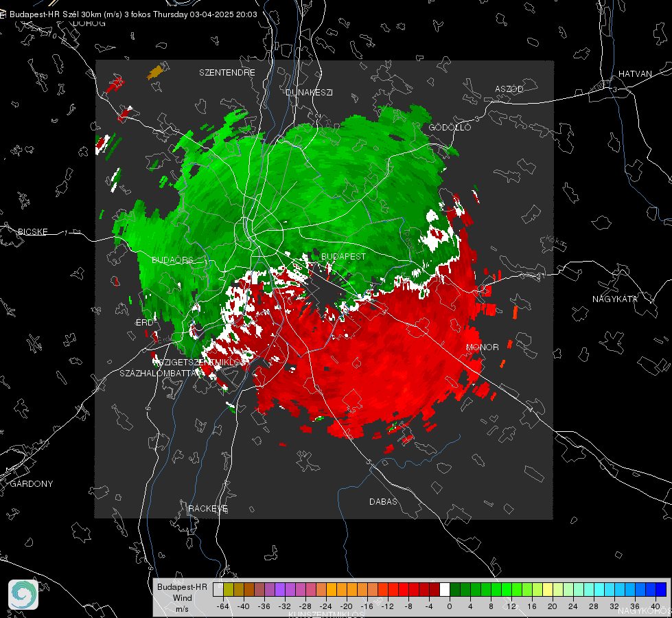Click the m/s unit label in legend
The image size is (672, 618).
(x=182, y=609)
